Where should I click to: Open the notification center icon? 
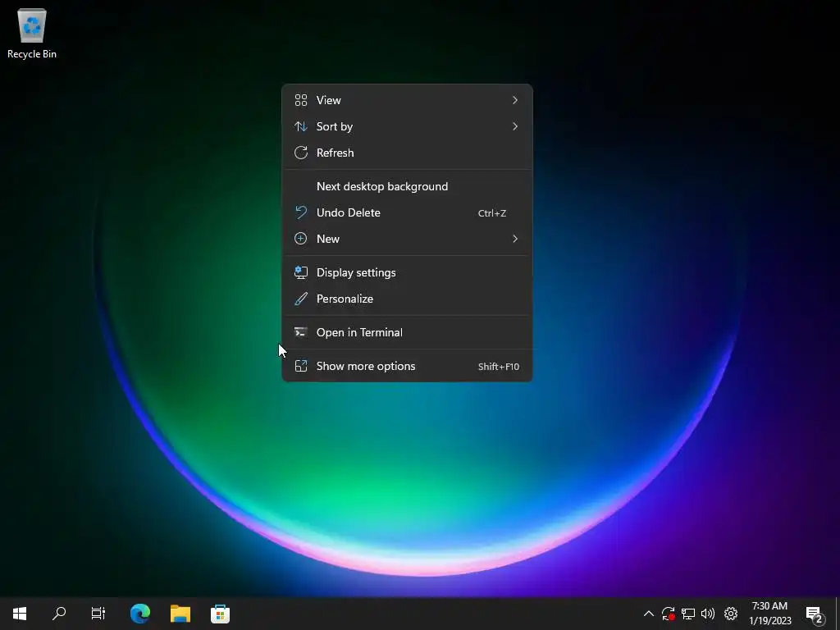point(814,614)
